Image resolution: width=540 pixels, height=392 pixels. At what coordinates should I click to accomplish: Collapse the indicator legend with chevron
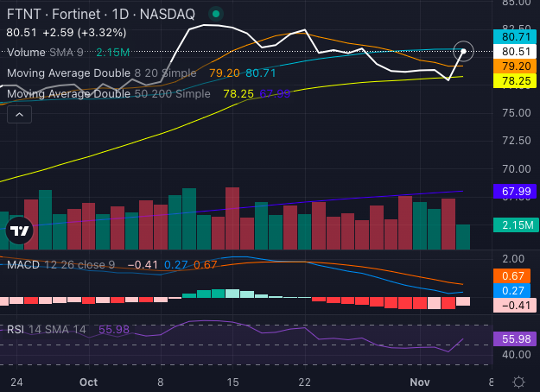click(x=19, y=117)
